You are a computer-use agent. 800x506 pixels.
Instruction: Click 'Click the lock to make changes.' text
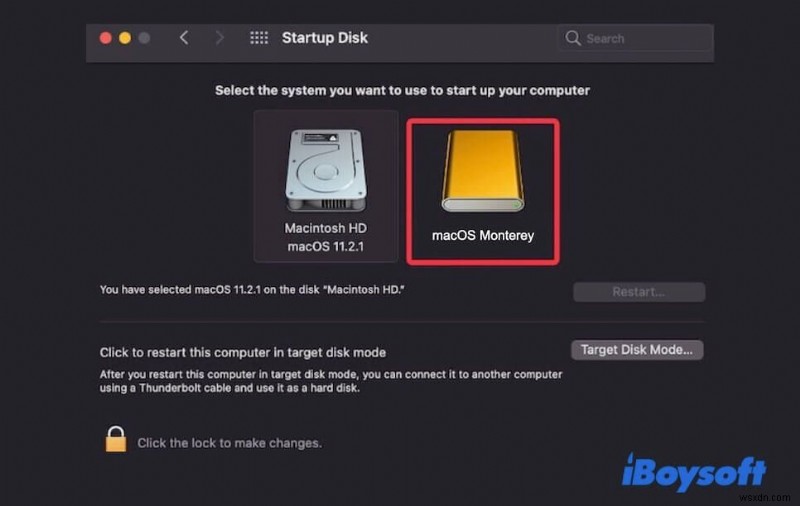pos(230,443)
